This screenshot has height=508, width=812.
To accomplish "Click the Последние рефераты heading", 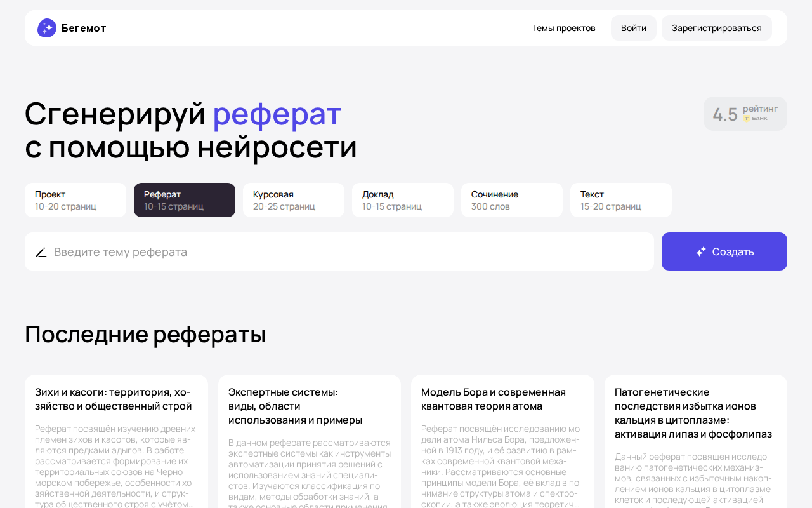I will pyautogui.click(x=145, y=334).
